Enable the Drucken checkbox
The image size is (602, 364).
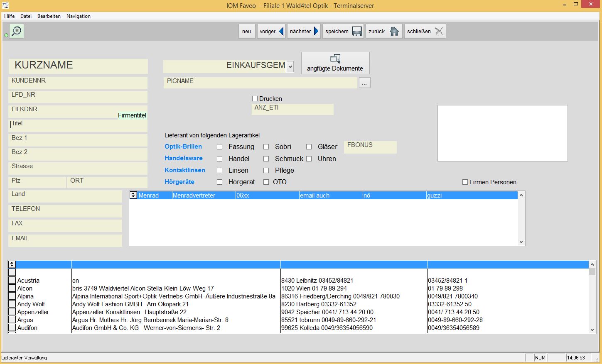tap(255, 99)
